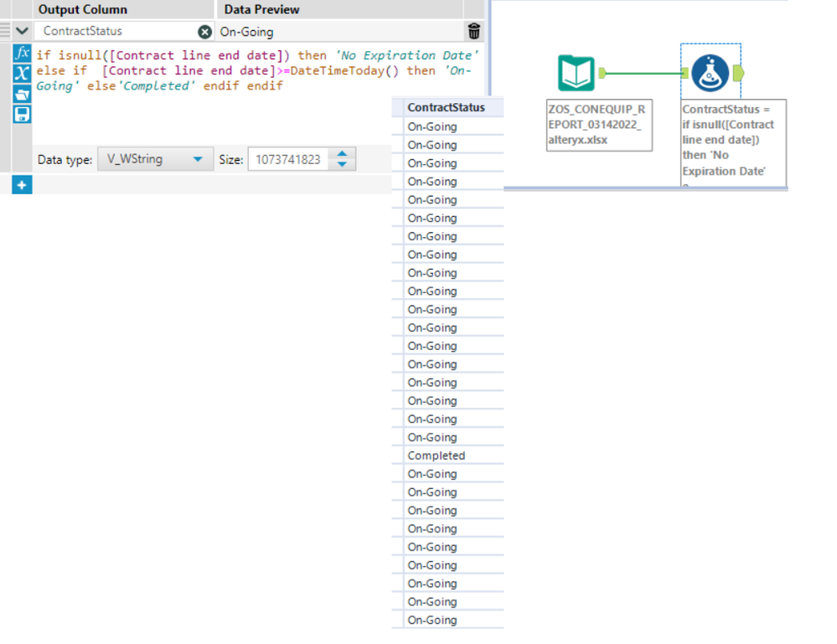Click the green connection line between tools
The height and width of the screenshot is (644, 837).
click(643, 73)
